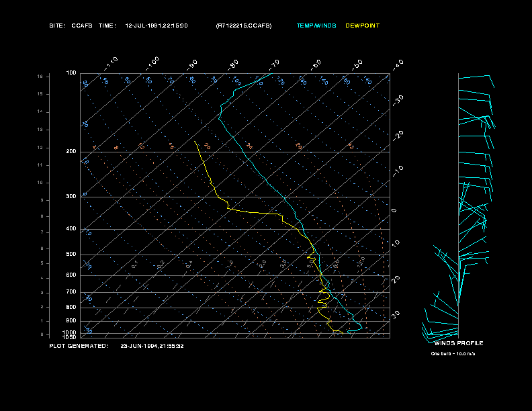Image resolution: width=532 pixels, height=411 pixels.
Task: Click the -70 temperature axis label
Action: pos(274,65)
